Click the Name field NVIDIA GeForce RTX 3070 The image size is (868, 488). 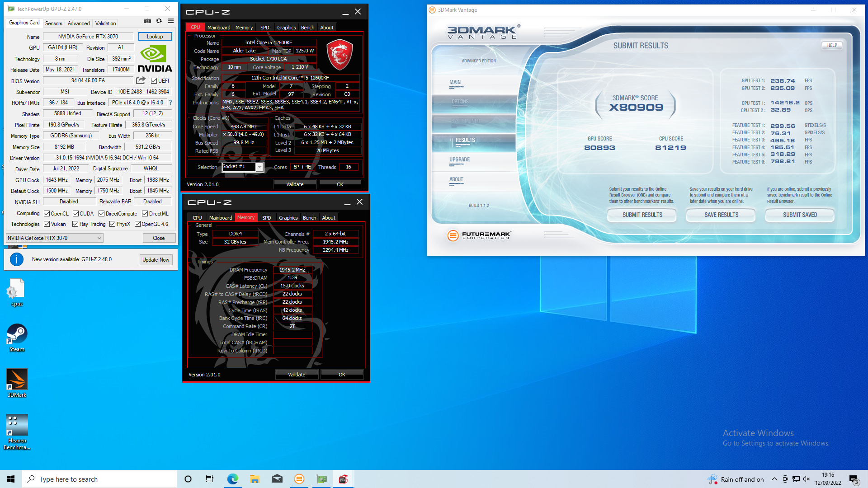[88, 37]
